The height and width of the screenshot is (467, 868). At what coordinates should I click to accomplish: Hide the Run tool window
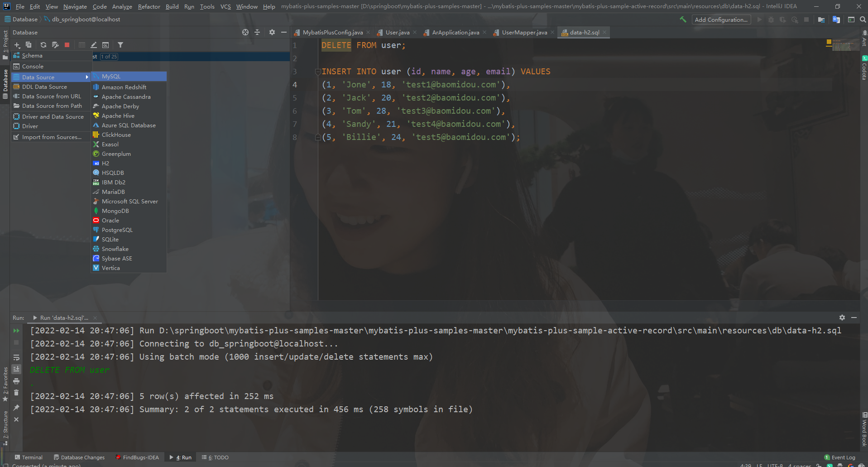tap(854, 318)
